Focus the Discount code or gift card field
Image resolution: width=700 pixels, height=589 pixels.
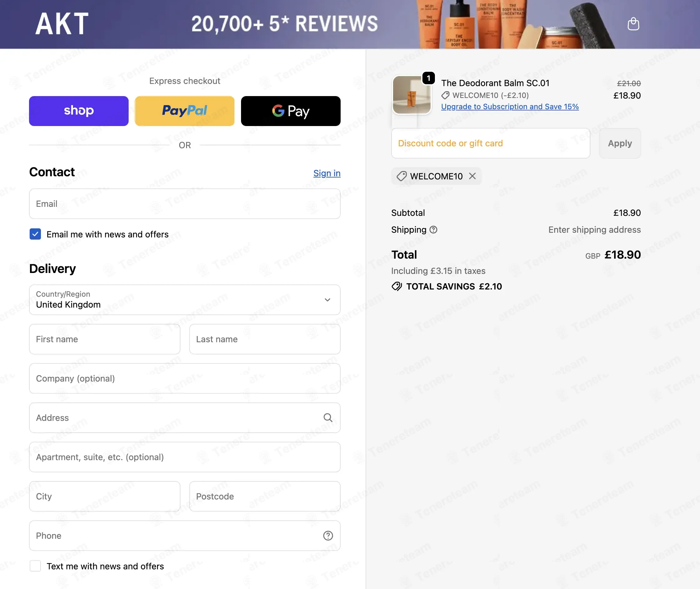490,143
